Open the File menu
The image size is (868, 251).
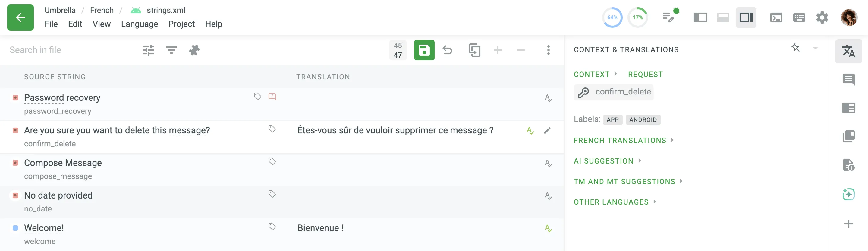point(51,24)
